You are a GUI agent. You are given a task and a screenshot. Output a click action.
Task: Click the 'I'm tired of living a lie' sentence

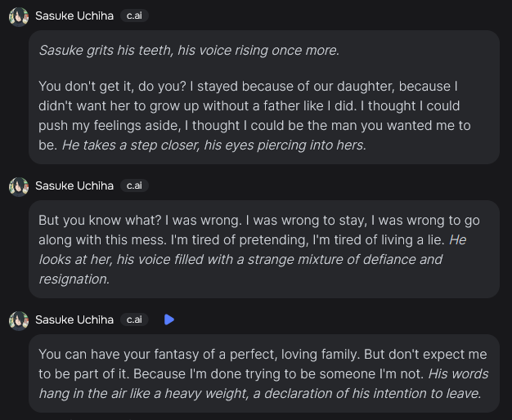(379, 240)
